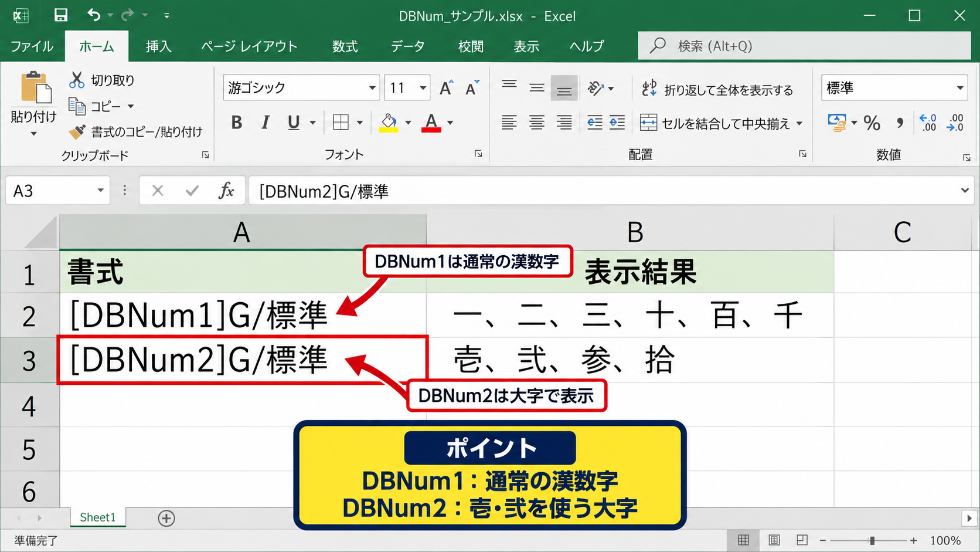Switch to Page Layout view icon
The image size is (980, 552).
[774, 540]
